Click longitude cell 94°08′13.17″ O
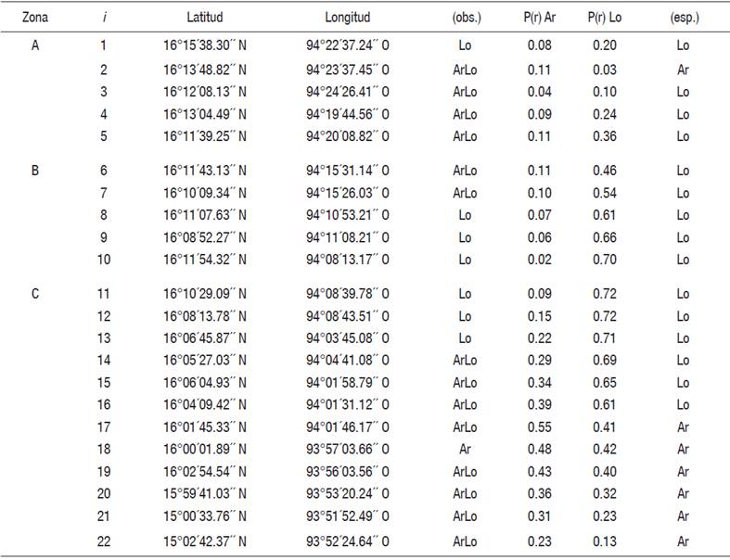 pyautogui.click(x=347, y=259)
